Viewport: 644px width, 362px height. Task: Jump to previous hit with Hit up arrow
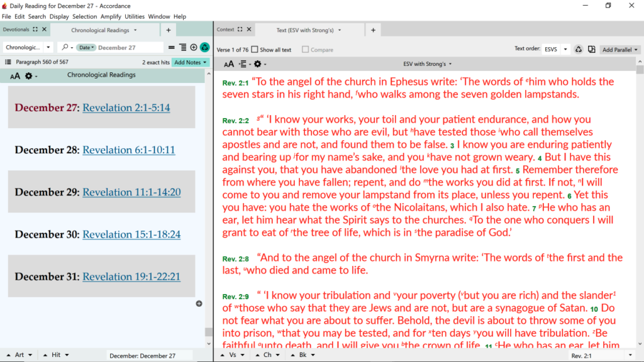tap(45, 355)
